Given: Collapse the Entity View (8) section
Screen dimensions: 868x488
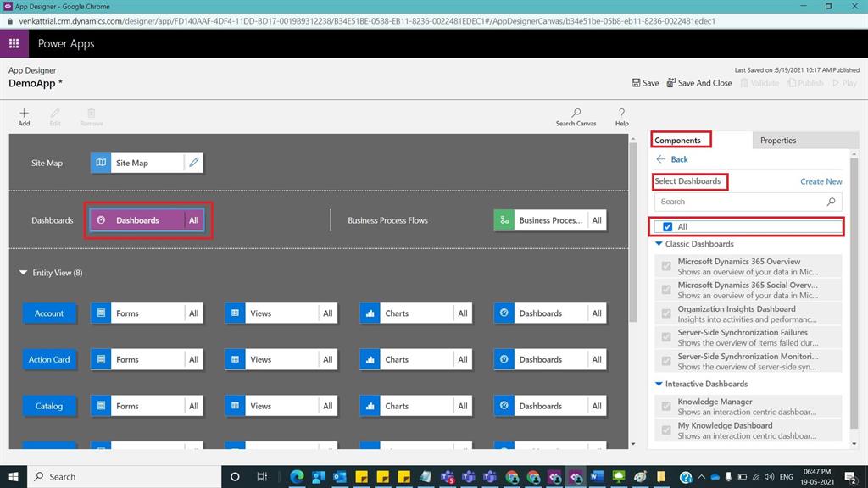Looking at the screenshot, I should click(23, 272).
